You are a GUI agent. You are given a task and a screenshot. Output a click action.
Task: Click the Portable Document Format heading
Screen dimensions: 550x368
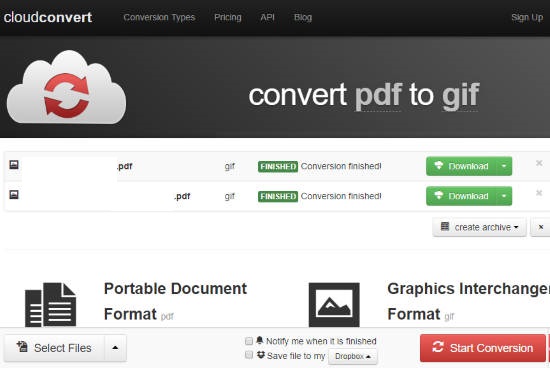(x=175, y=301)
